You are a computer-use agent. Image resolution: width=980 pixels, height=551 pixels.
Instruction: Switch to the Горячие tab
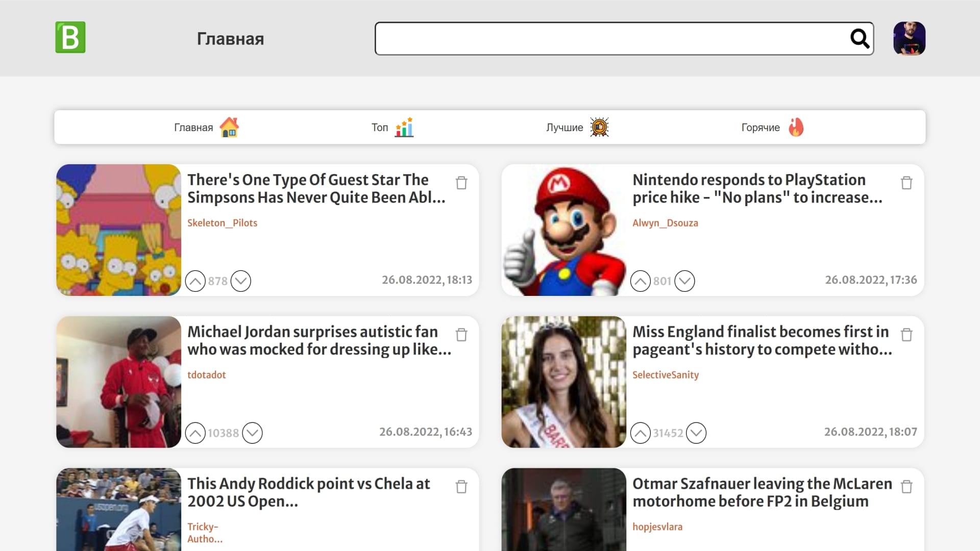773,127
